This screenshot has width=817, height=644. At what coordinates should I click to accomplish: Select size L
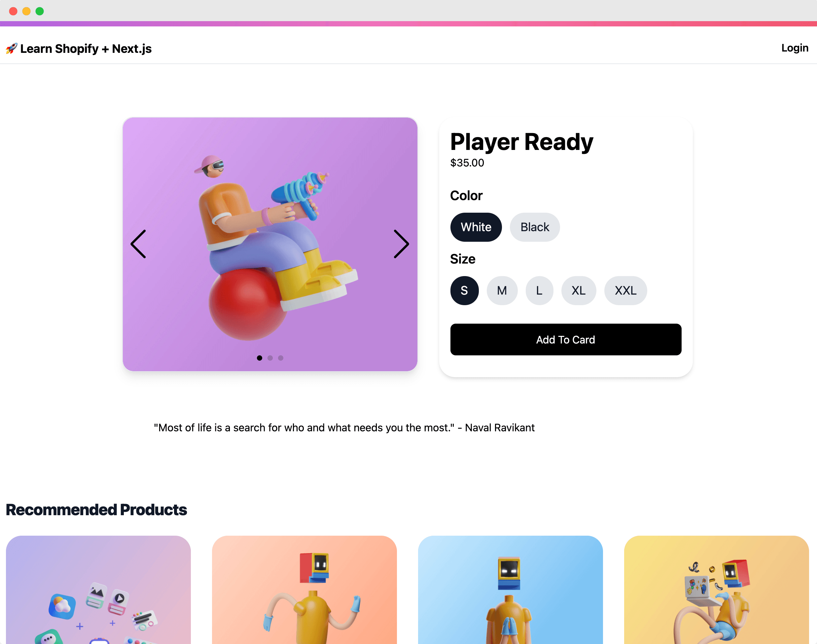(x=539, y=290)
